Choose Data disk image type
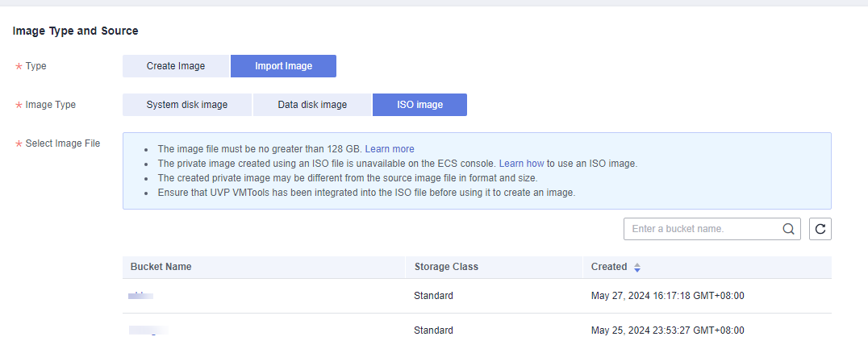Screen dimensions: 868x345 tap(312, 105)
